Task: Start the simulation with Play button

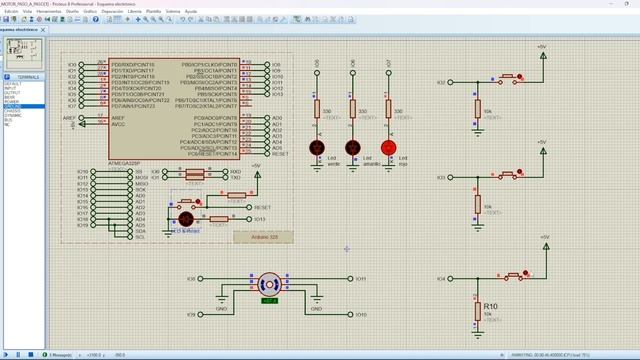Action: coord(6,355)
